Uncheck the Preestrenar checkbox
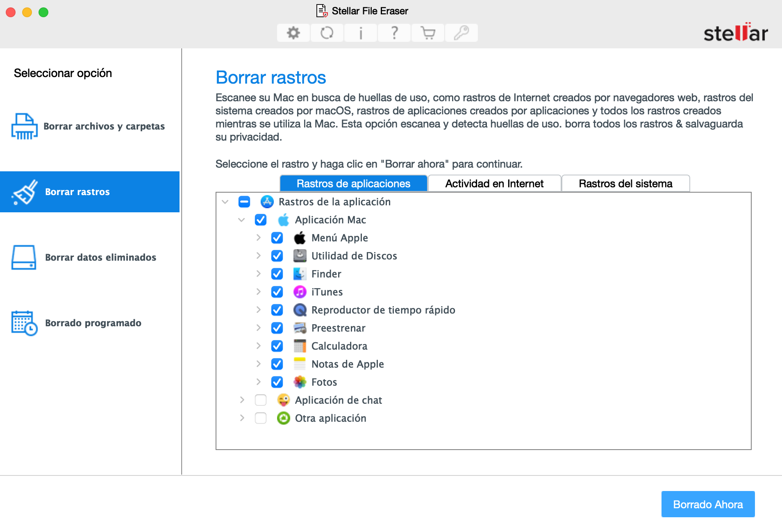This screenshot has height=532, width=782. pos(277,328)
